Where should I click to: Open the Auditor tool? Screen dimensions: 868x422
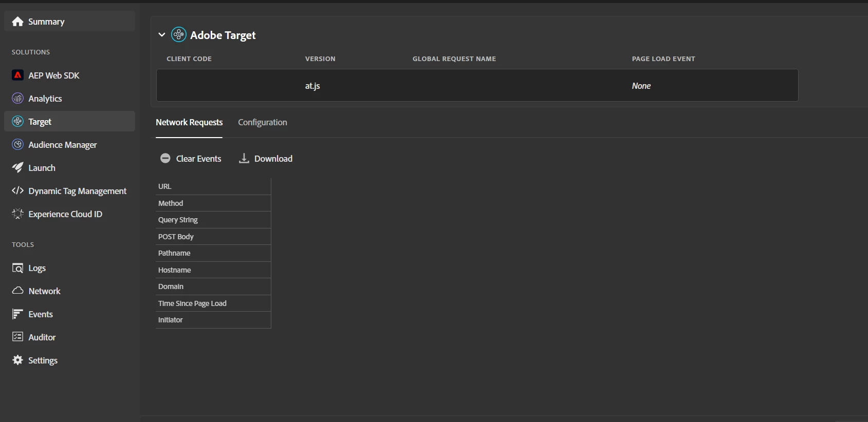(69, 337)
